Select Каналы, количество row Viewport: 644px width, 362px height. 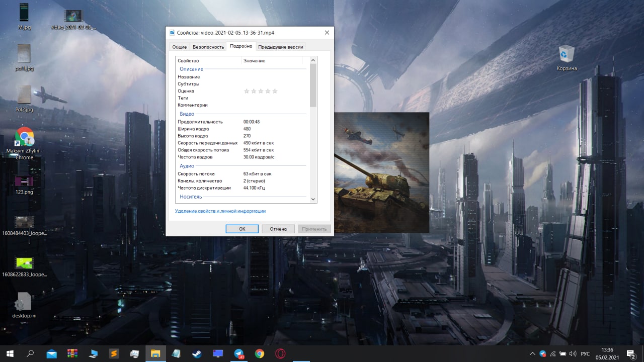click(x=243, y=180)
